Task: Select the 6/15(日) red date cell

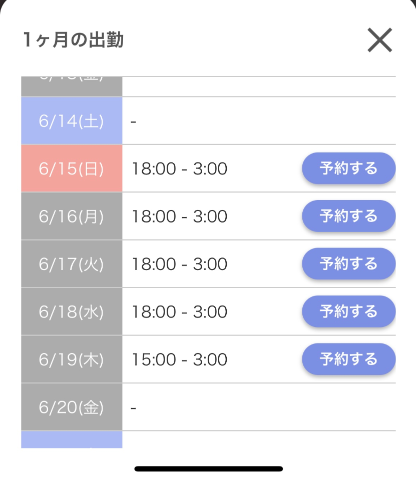Action: coord(72,168)
